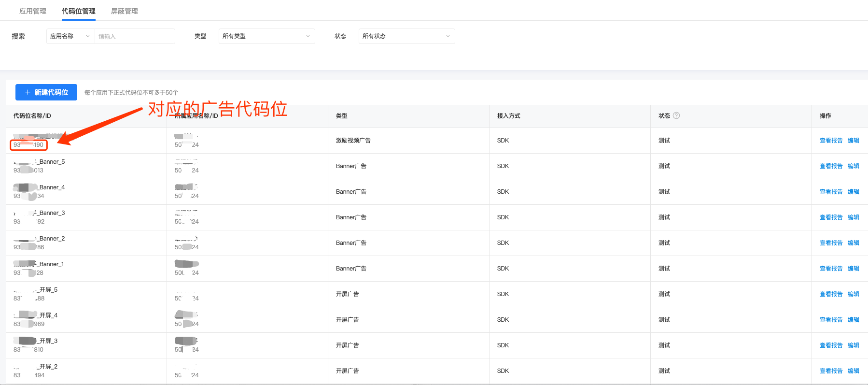Open 查看报告 for the 开屏_4 row
Screen dimensions: 868x385
click(x=831, y=320)
